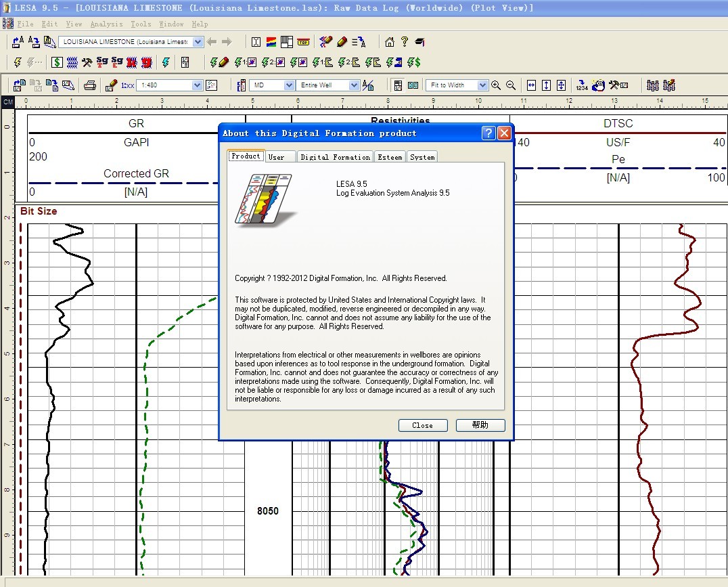Click the DTSC track header label
Viewport: 728px width, 587px height.
click(x=618, y=123)
